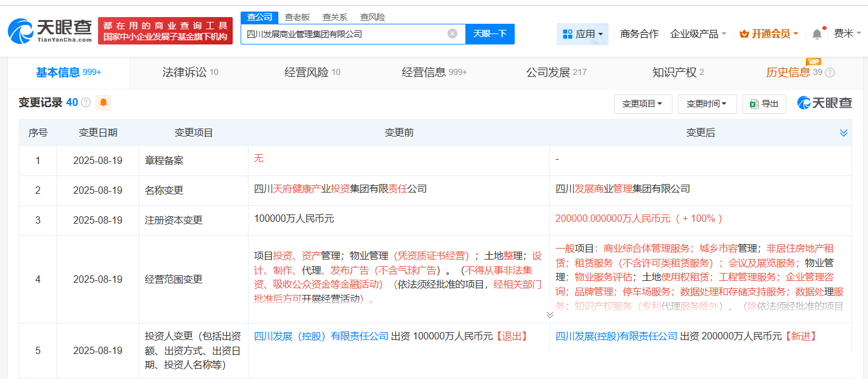Click help icon next to 历史信息 tab

coord(830,73)
